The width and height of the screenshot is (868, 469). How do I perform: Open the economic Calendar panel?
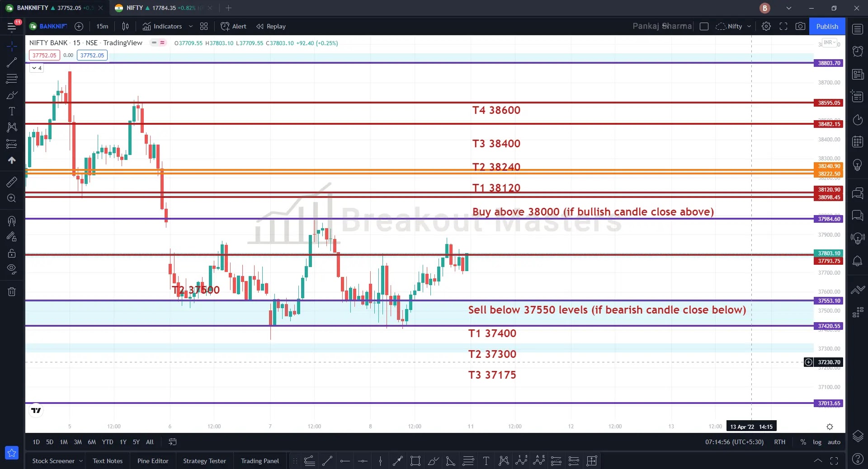(x=858, y=141)
